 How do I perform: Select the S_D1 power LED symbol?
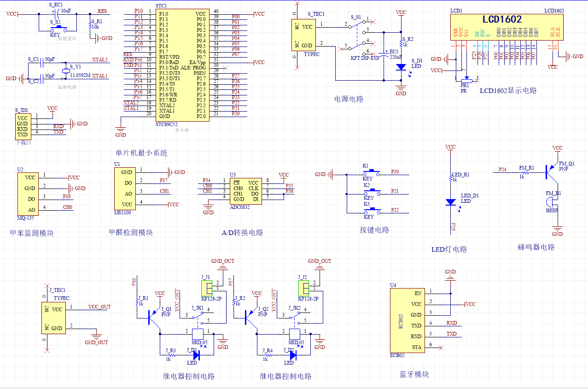click(x=401, y=67)
